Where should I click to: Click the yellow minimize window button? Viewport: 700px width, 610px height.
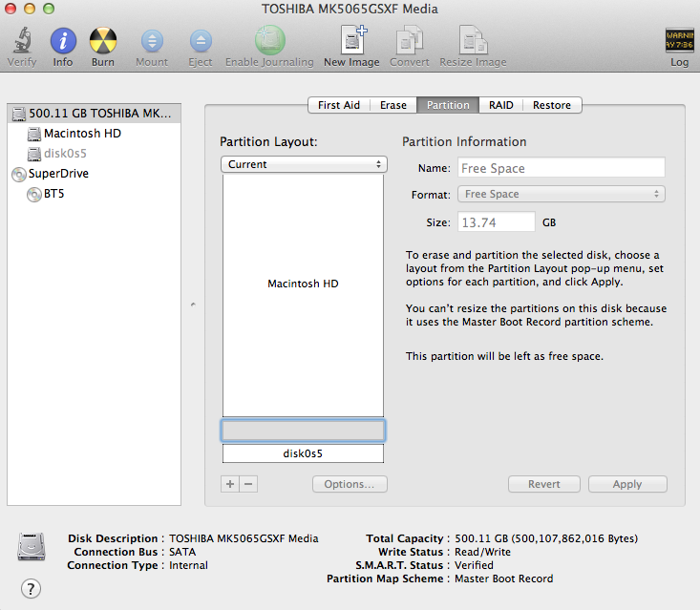coord(30,9)
